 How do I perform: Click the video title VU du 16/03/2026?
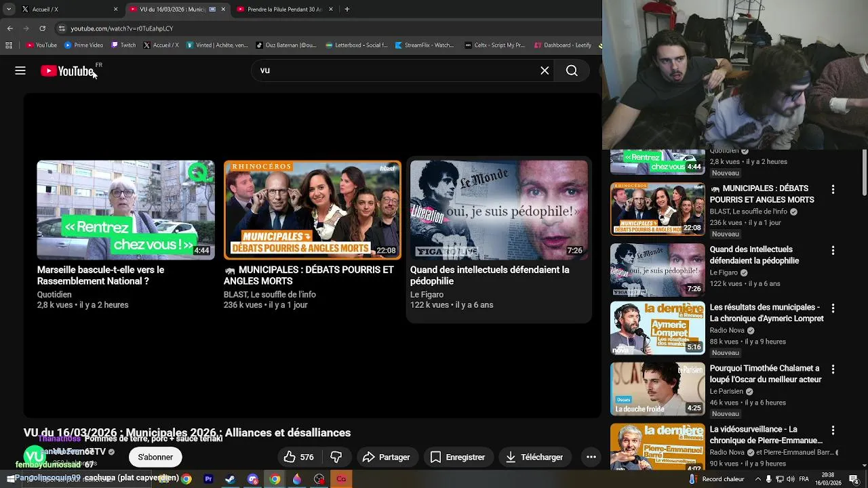[x=187, y=432]
